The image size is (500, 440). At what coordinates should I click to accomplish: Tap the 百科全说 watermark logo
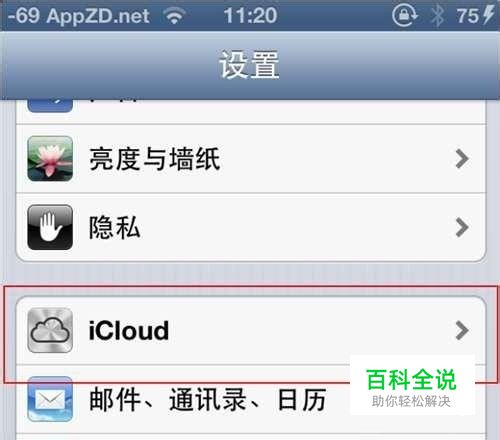pos(412,386)
